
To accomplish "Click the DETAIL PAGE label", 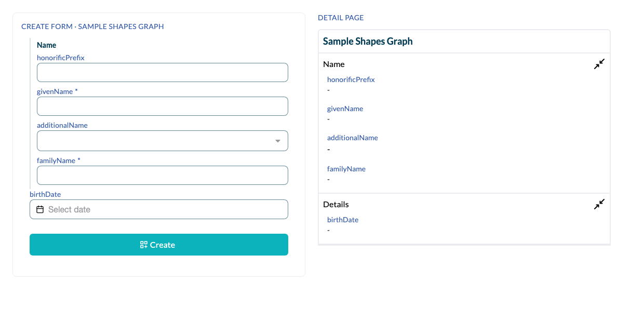I will [x=341, y=18].
